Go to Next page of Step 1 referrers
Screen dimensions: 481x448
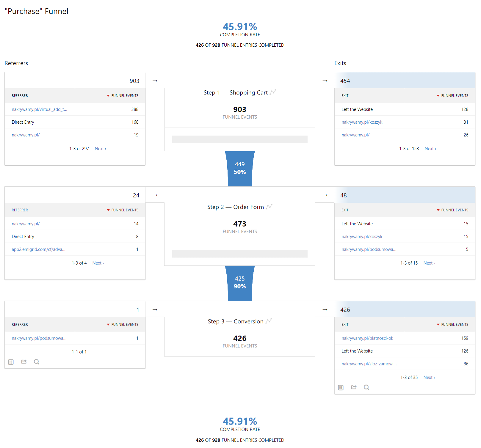100,149
